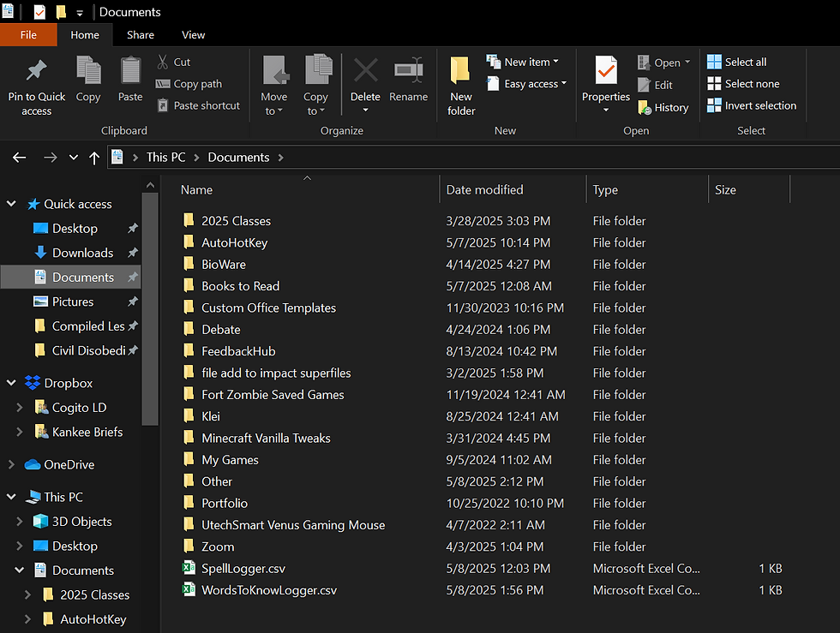This screenshot has width=840, height=633.
Task: Switch to the Home ribbon tab
Action: pyautogui.click(x=85, y=35)
